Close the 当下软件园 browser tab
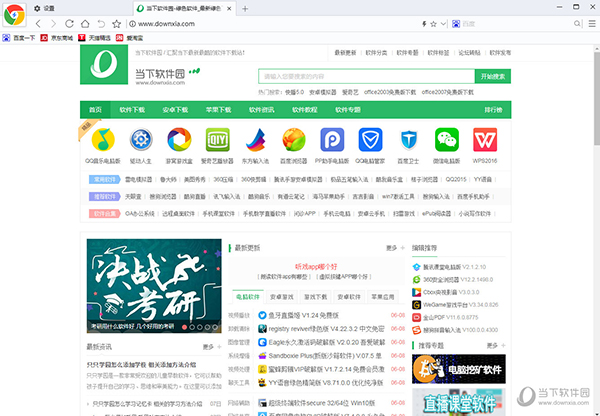Image resolution: width=600 pixels, height=416 pixels. pyautogui.click(x=229, y=8)
